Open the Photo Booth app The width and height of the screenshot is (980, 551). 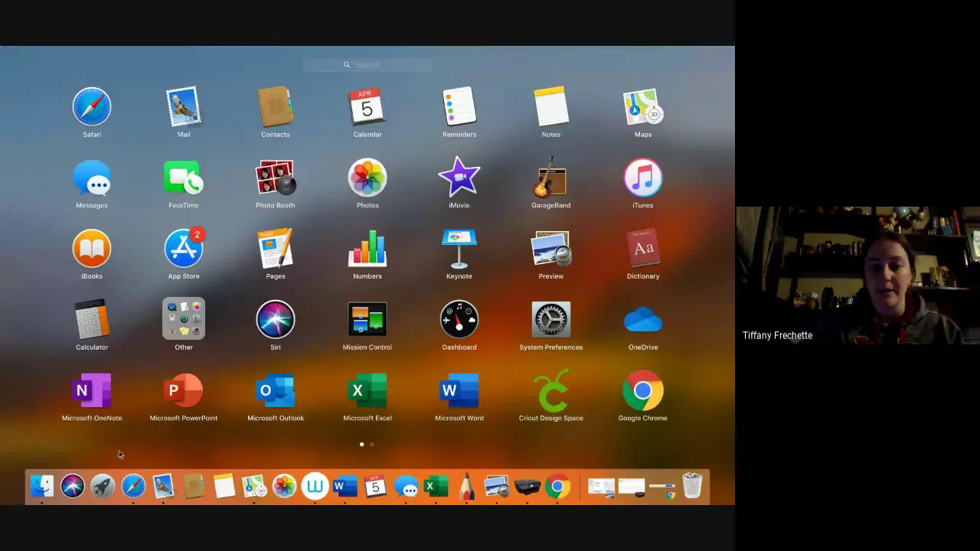(276, 178)
